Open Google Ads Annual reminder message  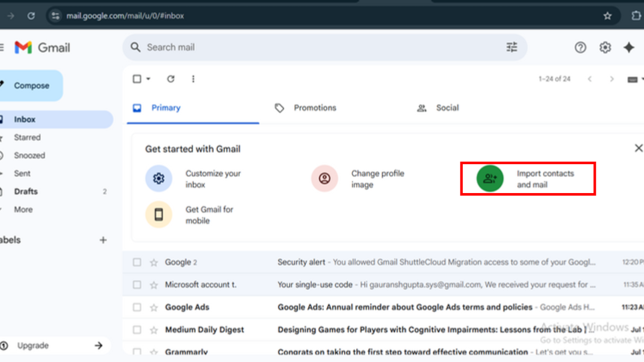383,307
